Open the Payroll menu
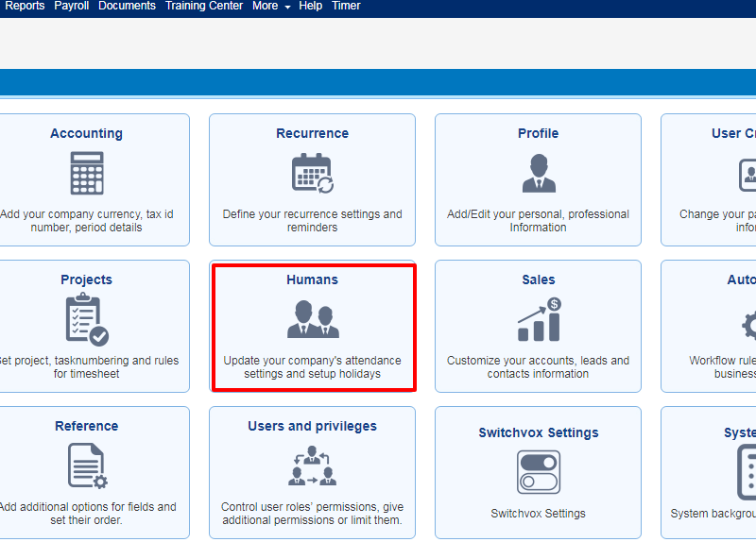The width and height of the screenshot is (756, 542). 72,6
